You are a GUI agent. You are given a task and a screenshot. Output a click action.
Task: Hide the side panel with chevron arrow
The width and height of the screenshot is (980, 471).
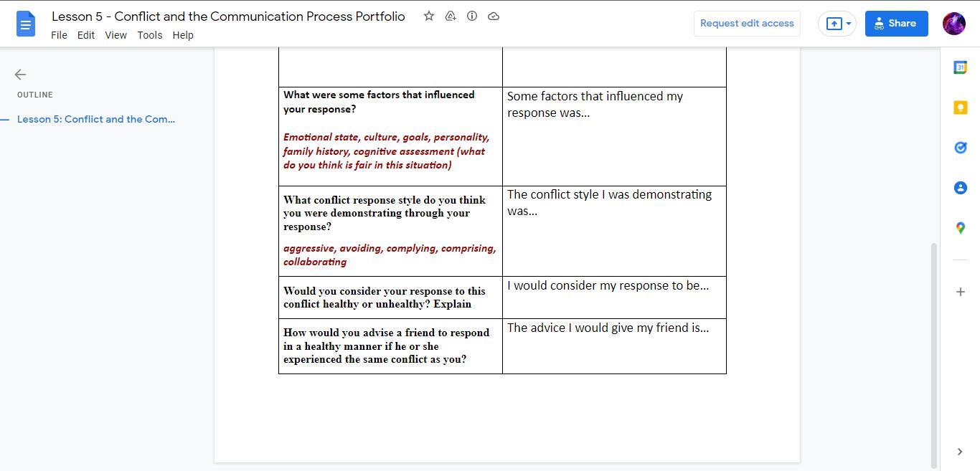(960, 452)
